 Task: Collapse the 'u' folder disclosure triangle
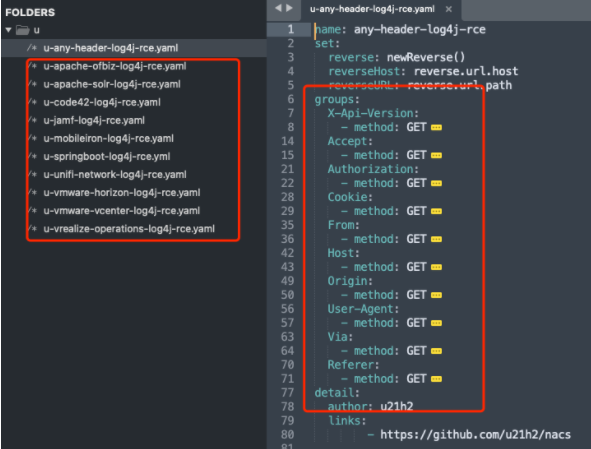tap(9, 30)
